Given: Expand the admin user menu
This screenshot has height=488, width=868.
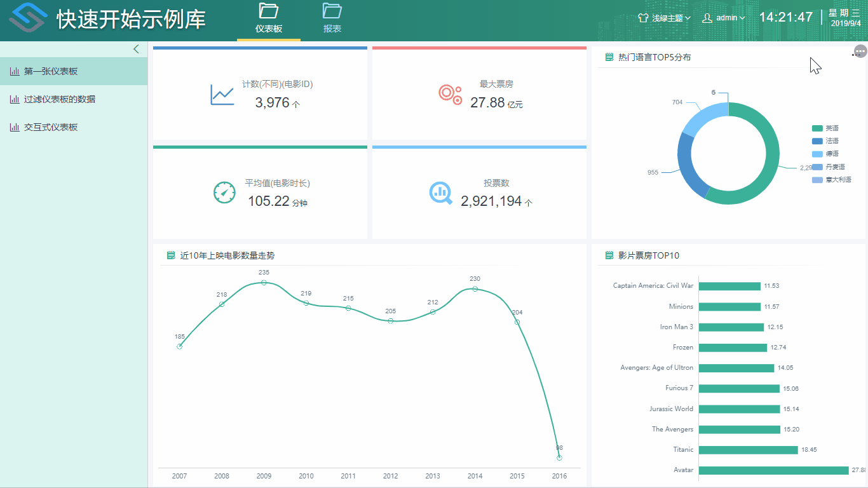Looking at the screenshot, I should (x=724, y=18).
